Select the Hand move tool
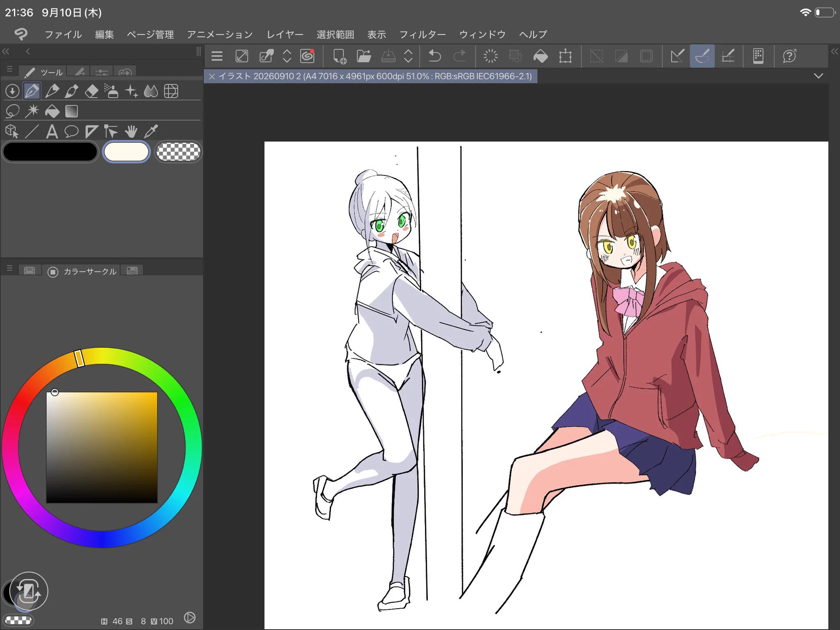840x630 pixels. tap(131, 132)
